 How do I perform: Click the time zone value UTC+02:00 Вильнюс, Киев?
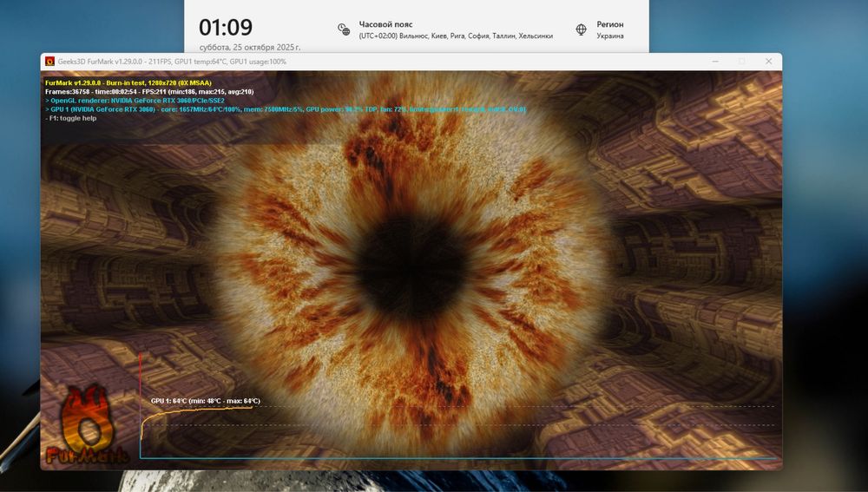456,36
